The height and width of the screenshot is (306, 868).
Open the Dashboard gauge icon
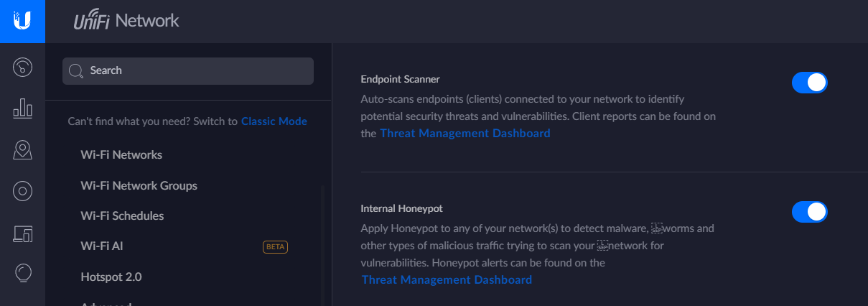(x=22, y=68)
